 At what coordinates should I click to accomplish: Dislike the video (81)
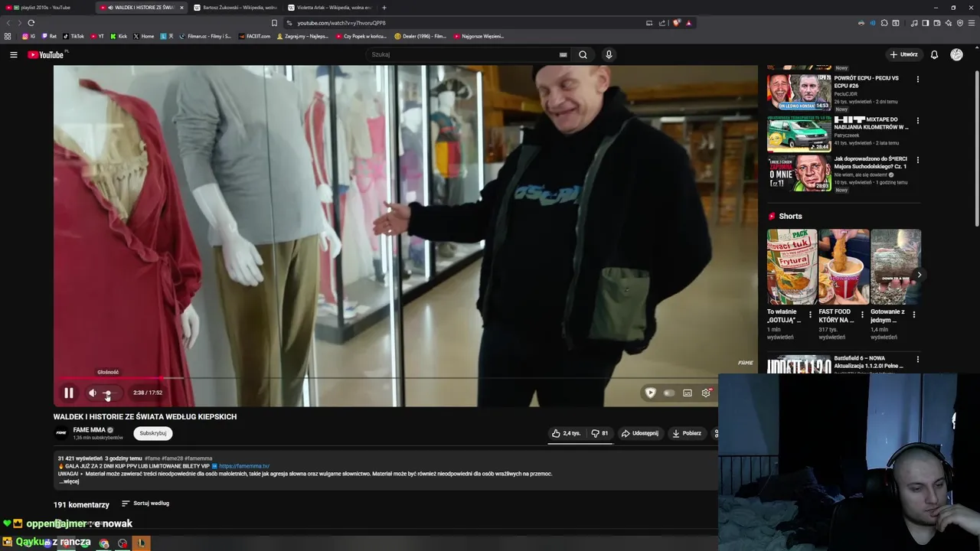[600, 433]
